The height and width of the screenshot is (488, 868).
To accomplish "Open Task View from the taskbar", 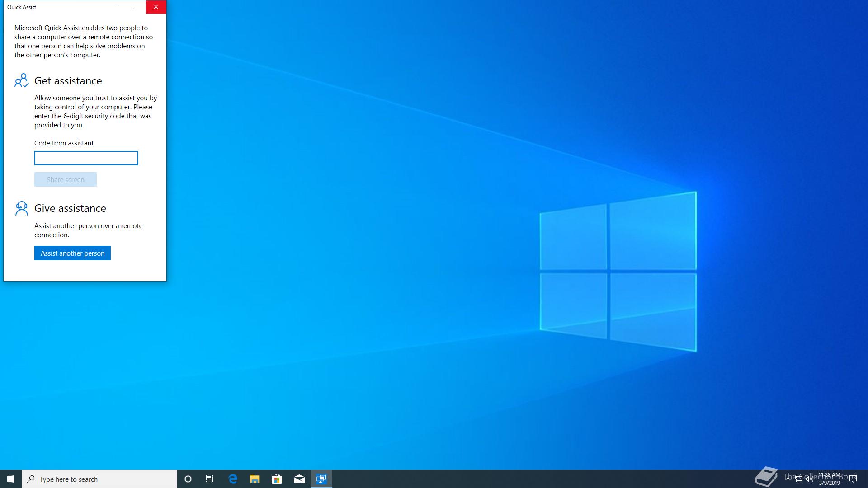I will click(210, 479).
